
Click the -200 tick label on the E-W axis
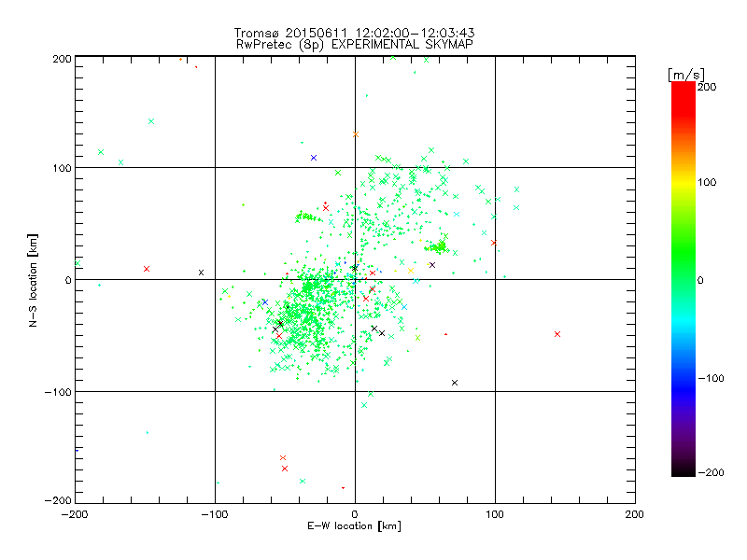(x=75, y=514)
